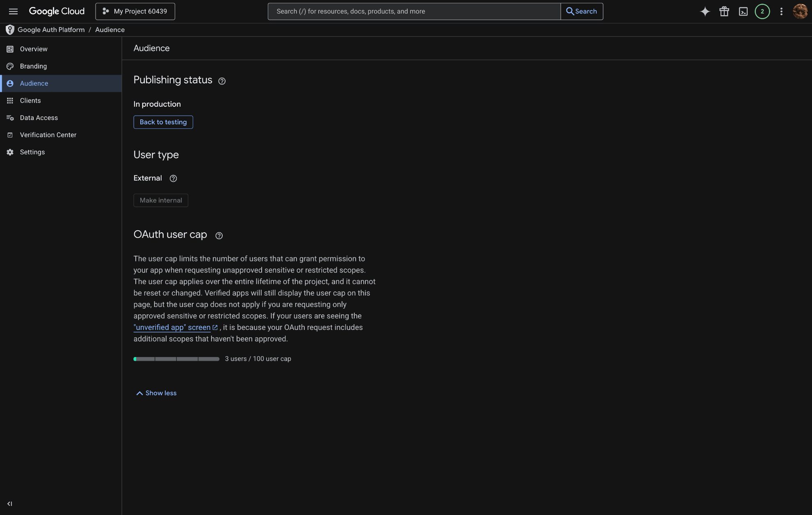Open Verification Center sidebar item

pyautogui.click(x=48, y=135)
